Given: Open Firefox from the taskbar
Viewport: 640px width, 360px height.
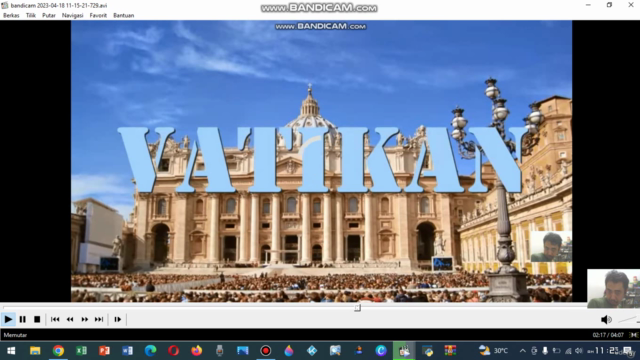Looking at the screenshot, I should point(196,351).
